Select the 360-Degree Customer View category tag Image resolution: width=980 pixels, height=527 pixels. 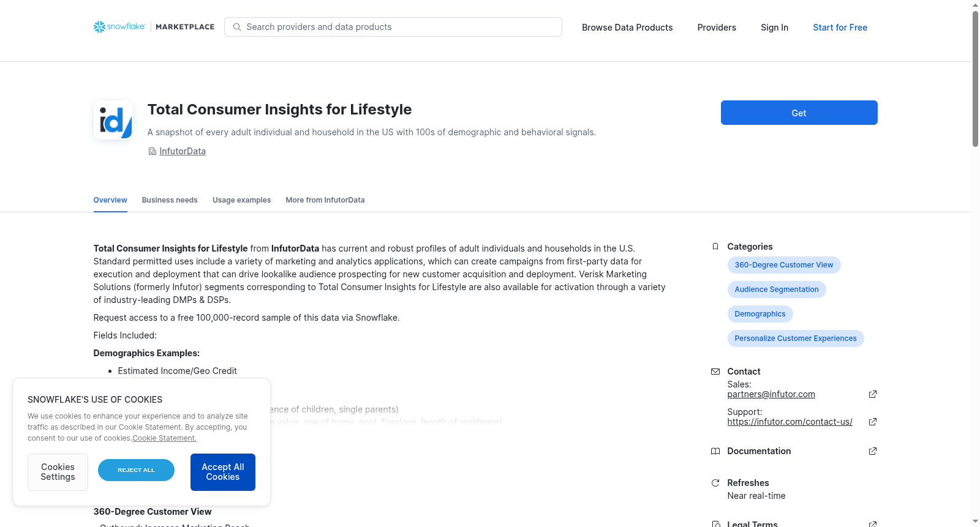pos(784,265)
